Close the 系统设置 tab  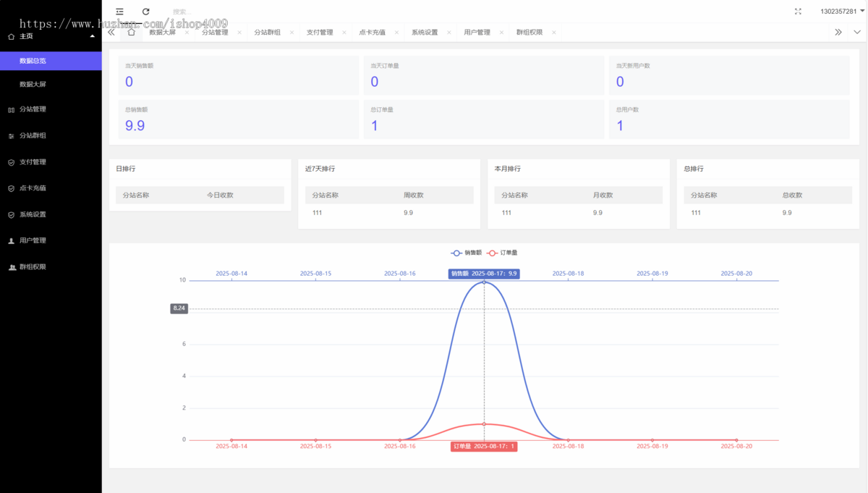449,33
